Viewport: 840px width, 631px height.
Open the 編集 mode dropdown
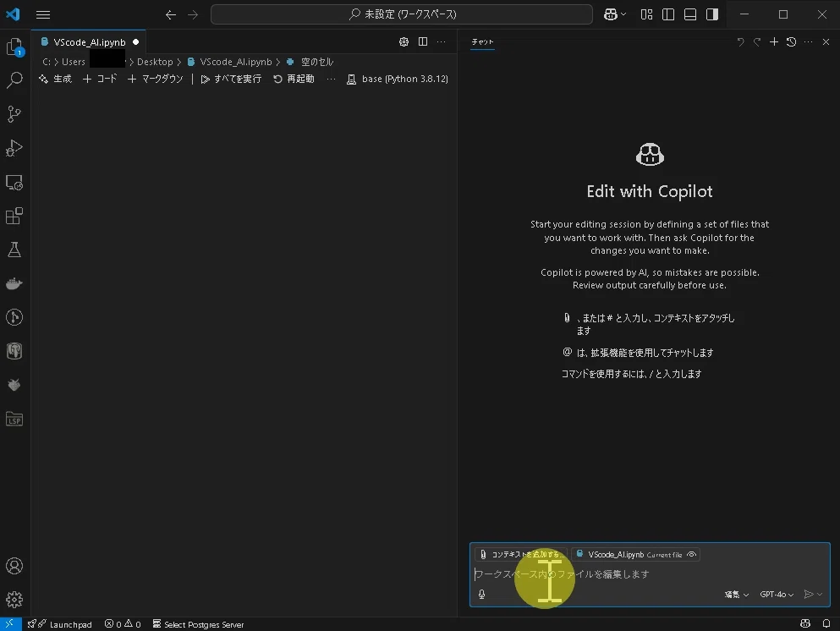[737, 594]
